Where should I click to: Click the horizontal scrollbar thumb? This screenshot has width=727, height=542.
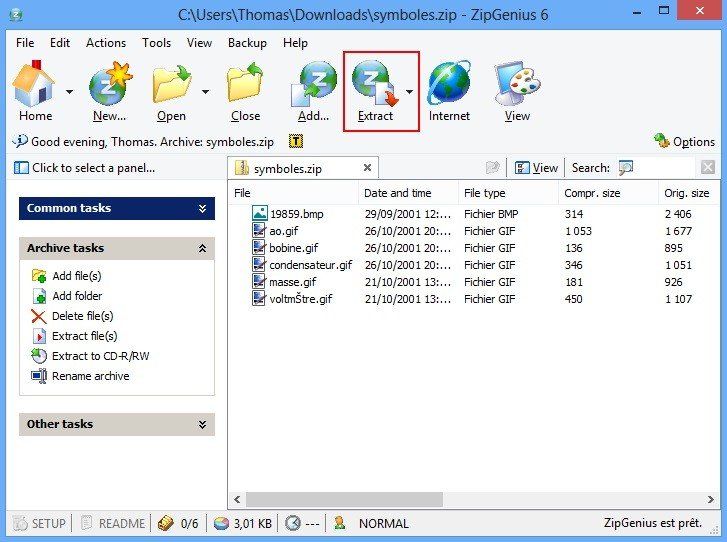coord(344,499)
